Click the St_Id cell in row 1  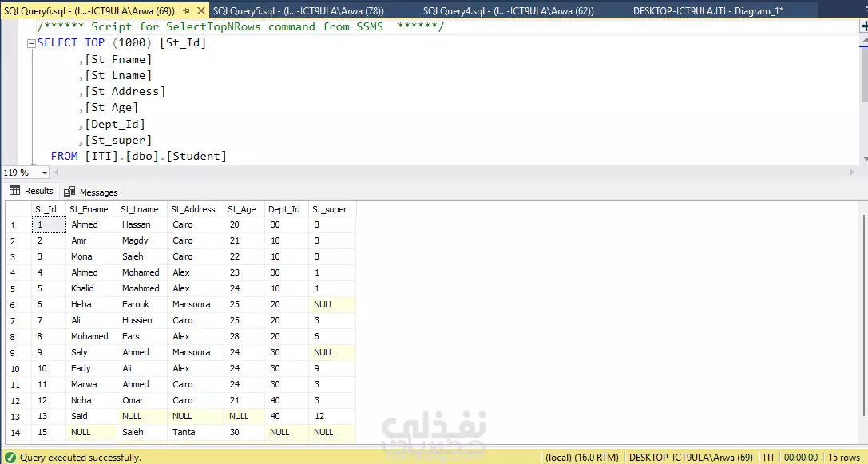coord(49,224)
